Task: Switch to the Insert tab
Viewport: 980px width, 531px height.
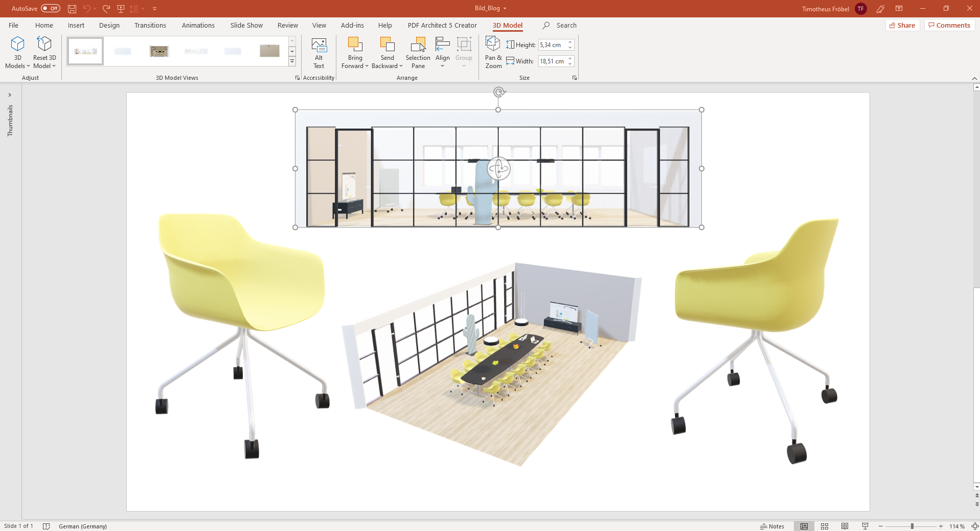Action: coord(76,25)
